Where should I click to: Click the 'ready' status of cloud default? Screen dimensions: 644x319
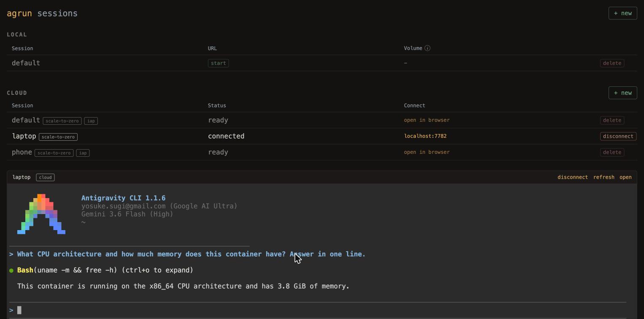218,120
